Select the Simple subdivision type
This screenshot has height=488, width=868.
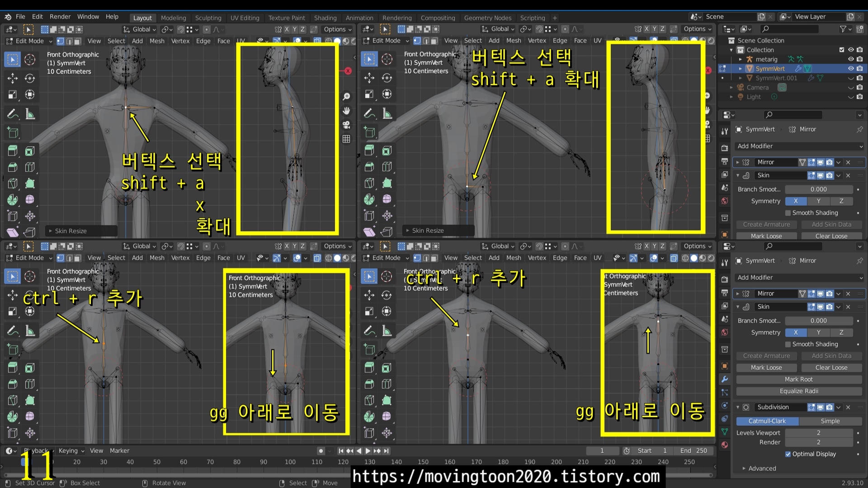coord(830,421)
